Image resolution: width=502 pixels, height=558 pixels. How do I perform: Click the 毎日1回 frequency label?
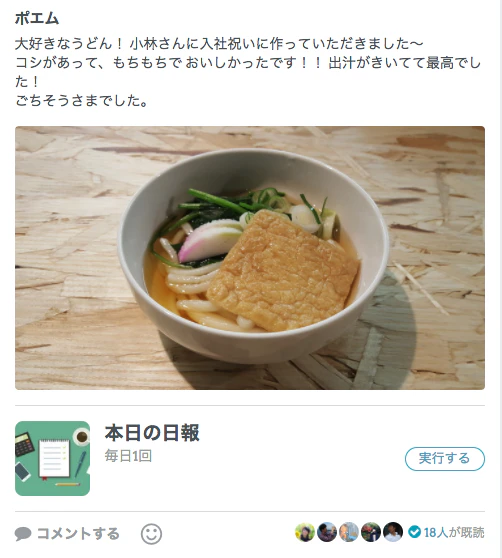(x=128, y=456)
